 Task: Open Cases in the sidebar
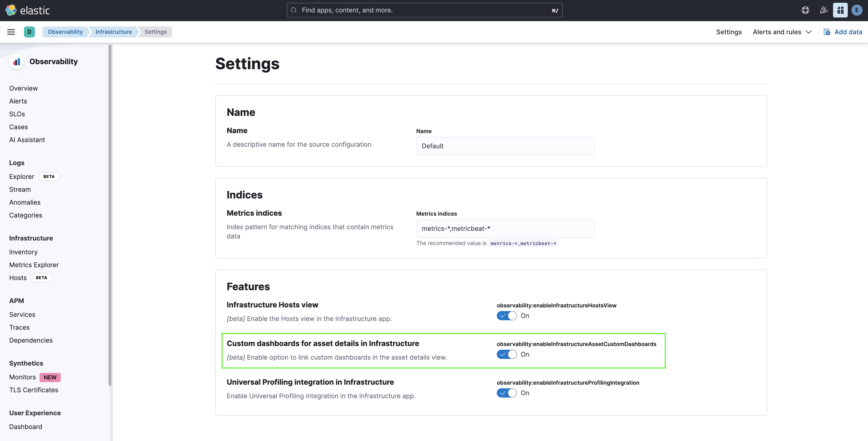[19, 127]
